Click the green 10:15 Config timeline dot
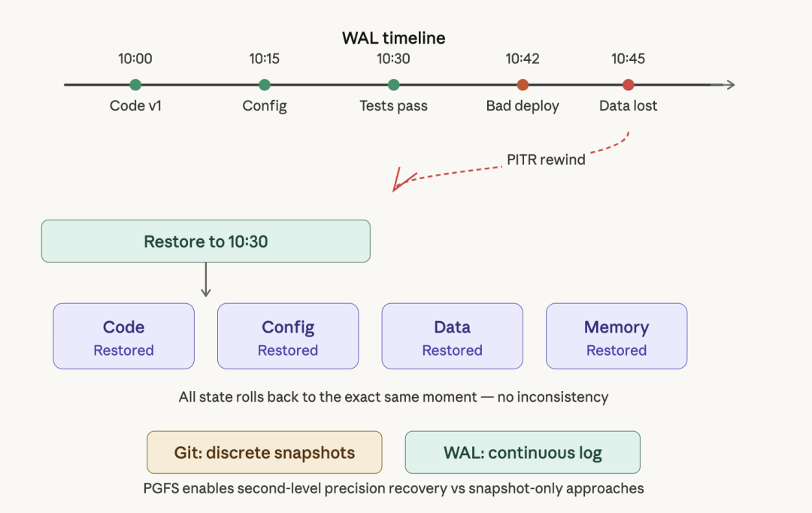This screenshot has width=812, height=513. 265,85
